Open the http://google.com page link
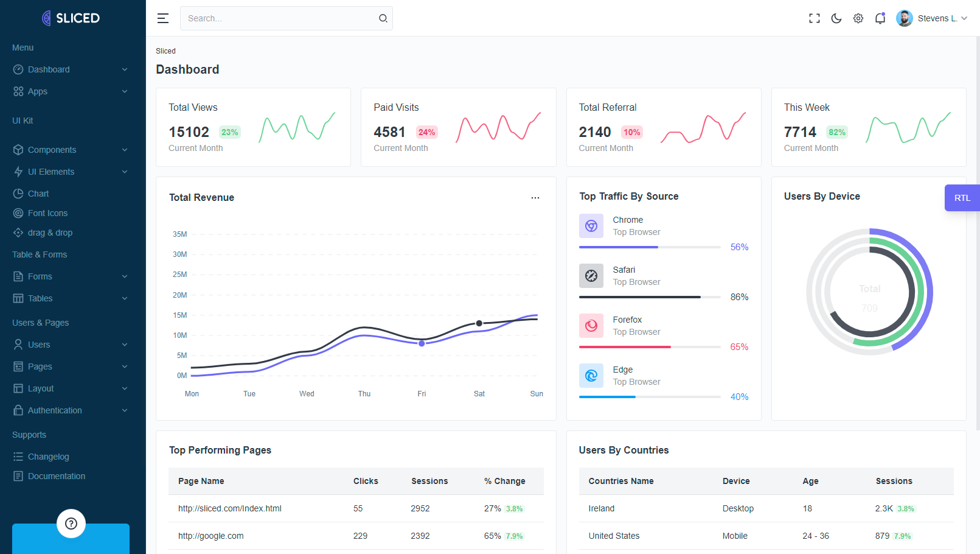 tap(210, 536)
